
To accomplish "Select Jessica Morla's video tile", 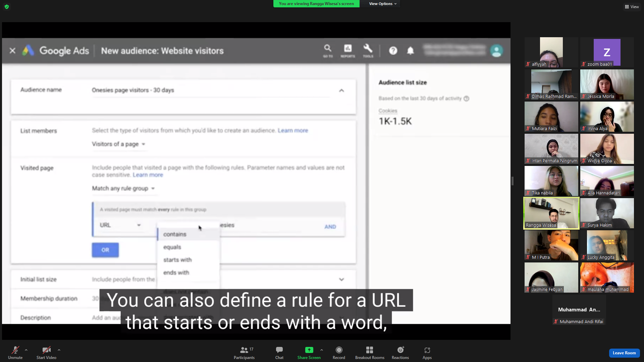I will 607,84.
